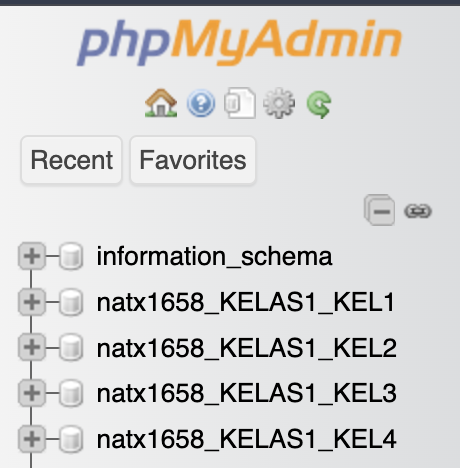The image size is (460, 468).
Task: Expand the natx1658_KELAS1_KEL2 plus node
Action: (32, 347)
